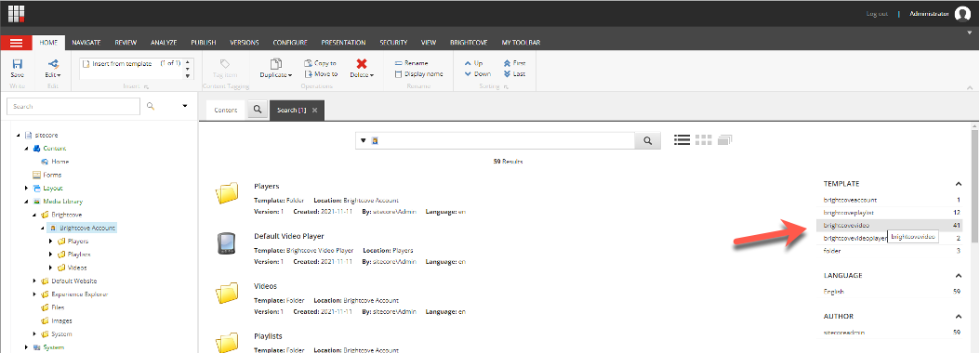Focus the content tree Search field
Screen dimensions: 980x353
tap(73, 106)
